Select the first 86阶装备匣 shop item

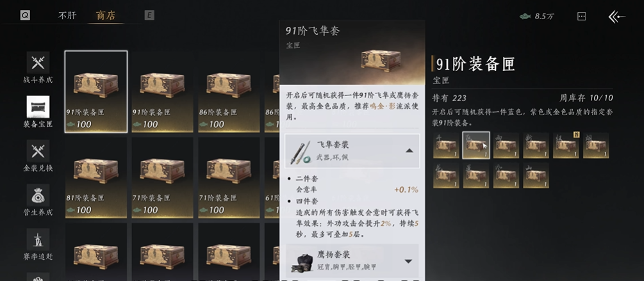[229, 92]
